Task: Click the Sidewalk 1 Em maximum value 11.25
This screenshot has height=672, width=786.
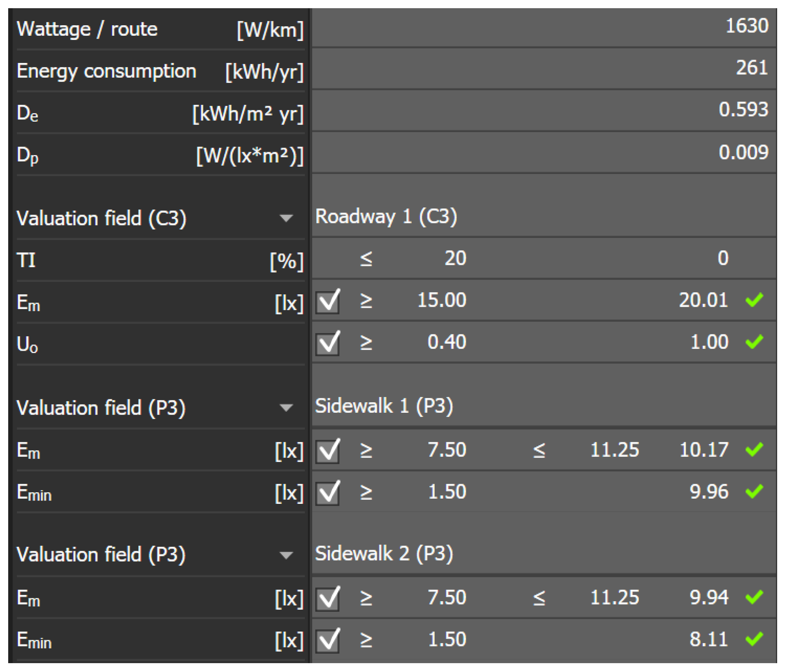Action: tap(615, 450)
